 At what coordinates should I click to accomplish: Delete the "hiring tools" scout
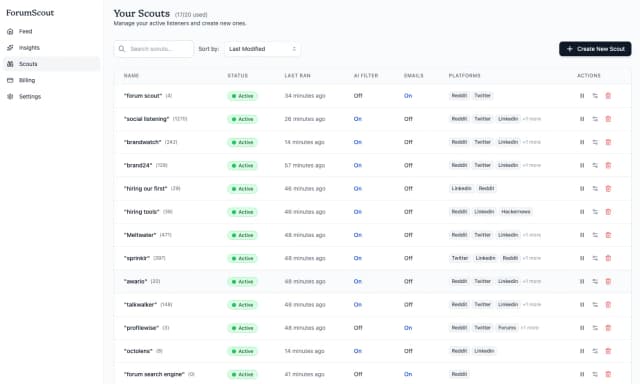(x=608, y=212)
